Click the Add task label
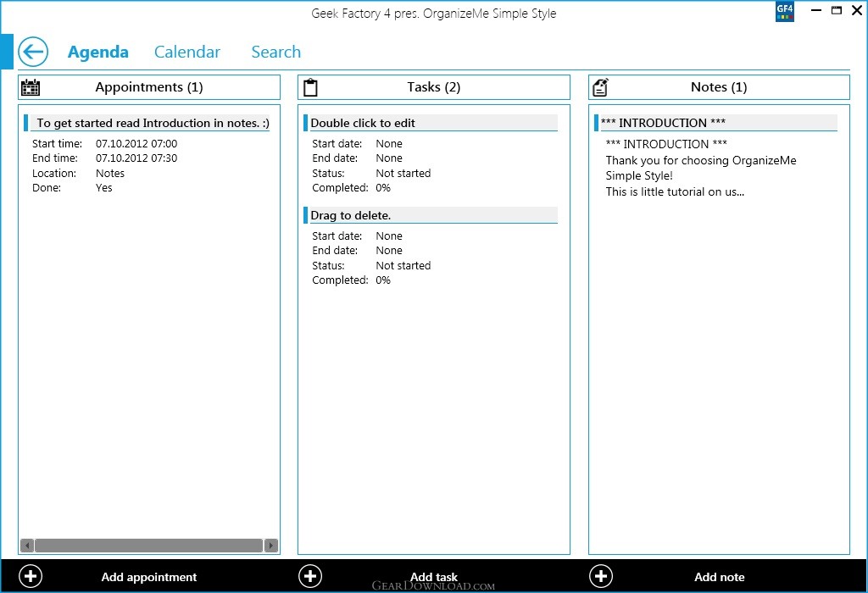 click(434, 577)
